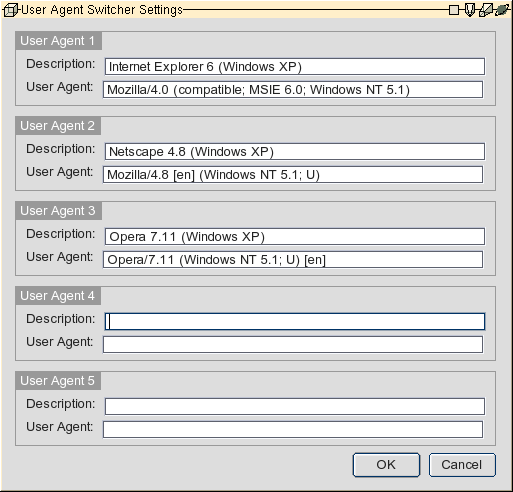This screenshot has width=513, height=492.
Task: Click the small square title bar icon
Action: point(454,10)
